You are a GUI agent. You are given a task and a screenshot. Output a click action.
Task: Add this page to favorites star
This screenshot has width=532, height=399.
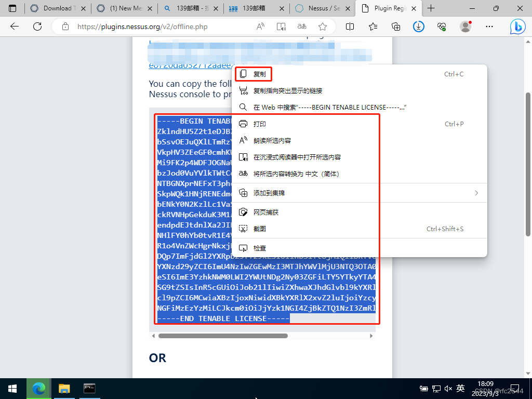click(x=323, y=26)
